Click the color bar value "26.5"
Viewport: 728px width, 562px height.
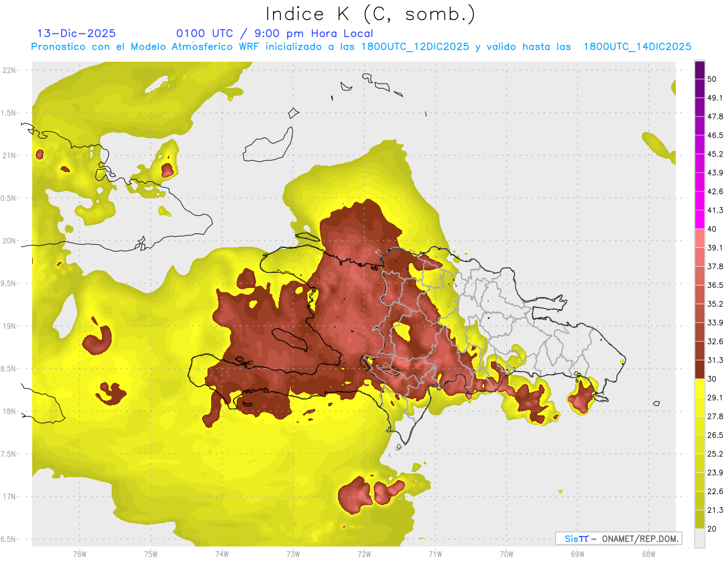click(x=715, y=435)
